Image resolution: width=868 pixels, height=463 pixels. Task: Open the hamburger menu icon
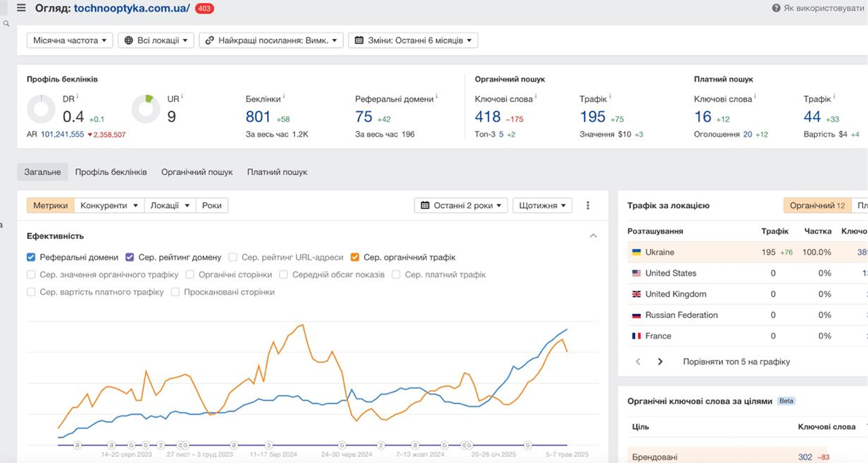[21, 8]
